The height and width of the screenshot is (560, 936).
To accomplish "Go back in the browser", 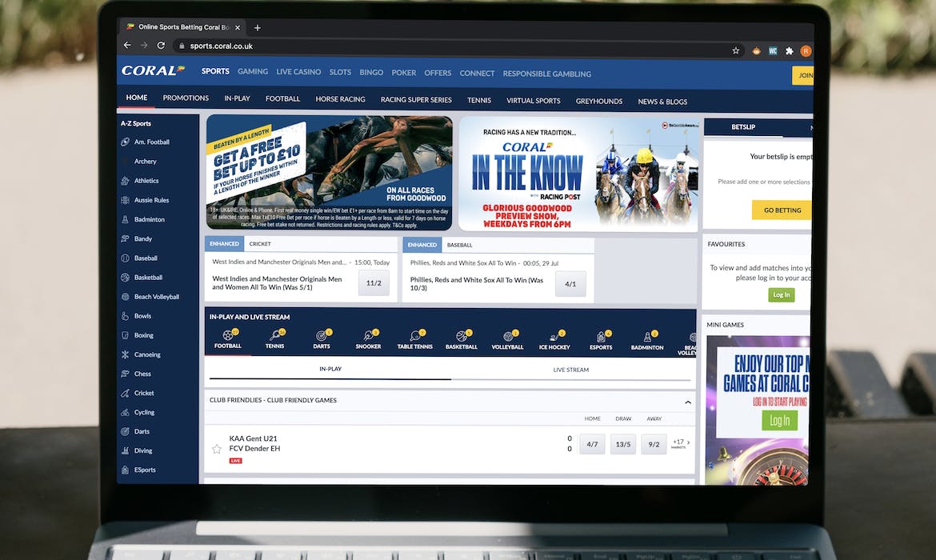I will pyautogui.click(x=127, y=46).
